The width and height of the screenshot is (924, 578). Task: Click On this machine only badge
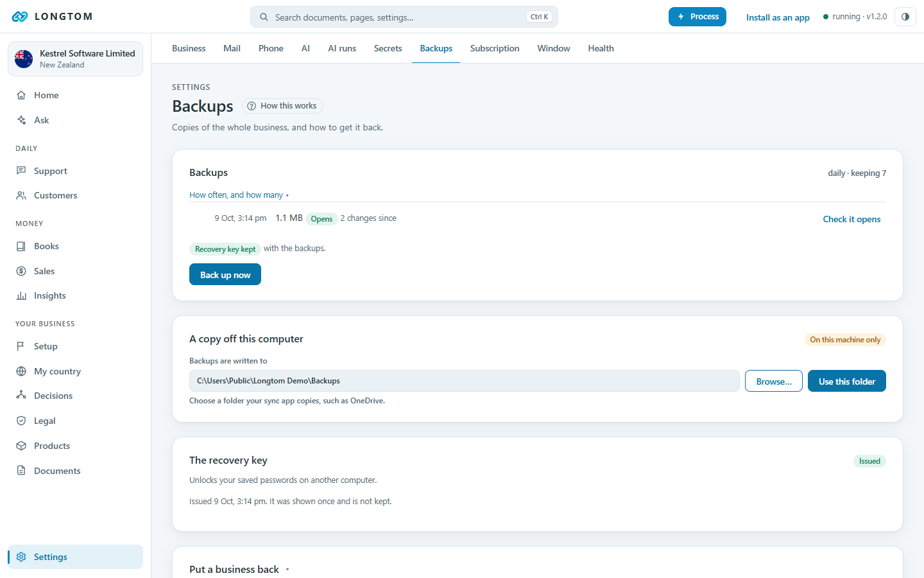[x=845, y=340]
